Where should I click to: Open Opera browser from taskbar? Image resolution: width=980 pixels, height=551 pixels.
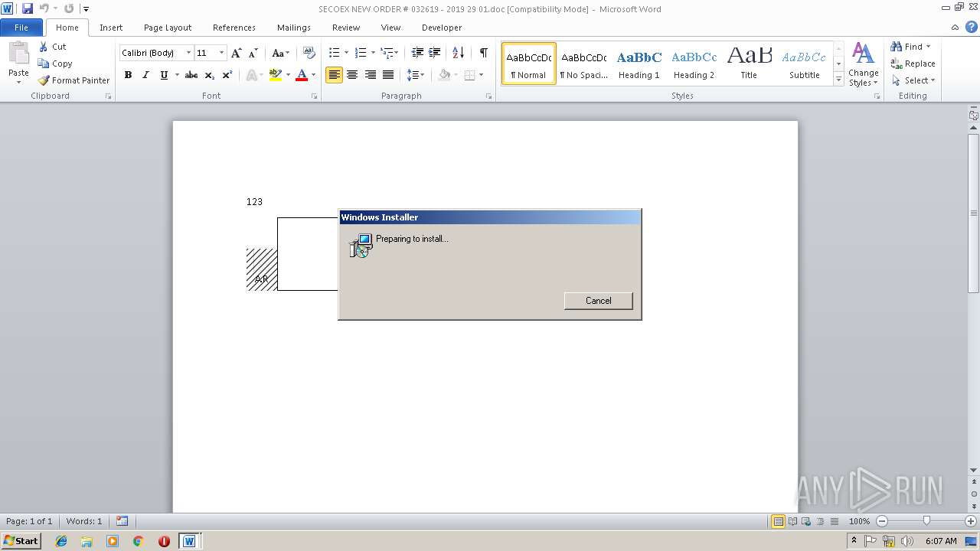164,541
